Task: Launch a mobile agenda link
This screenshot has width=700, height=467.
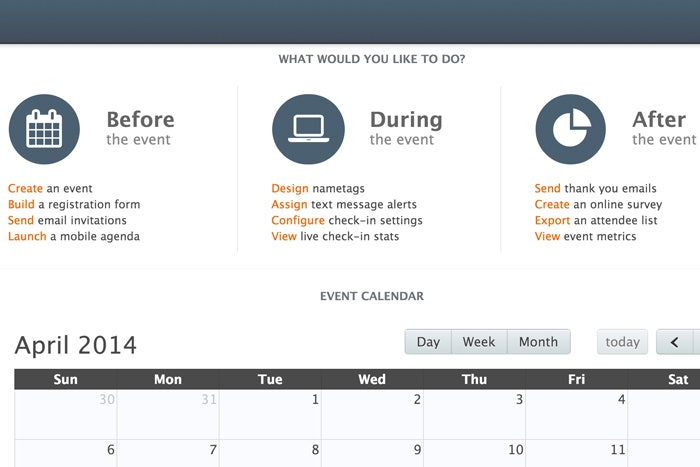Action: click(27, 237)
